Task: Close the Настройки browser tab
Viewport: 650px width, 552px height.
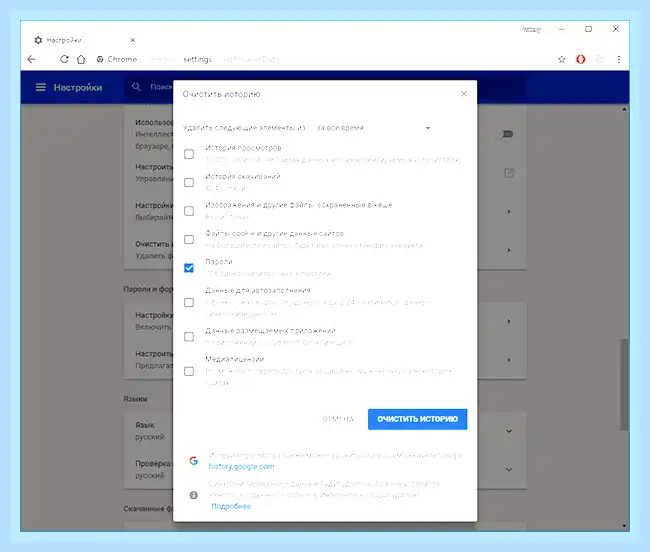Action: 133,40
